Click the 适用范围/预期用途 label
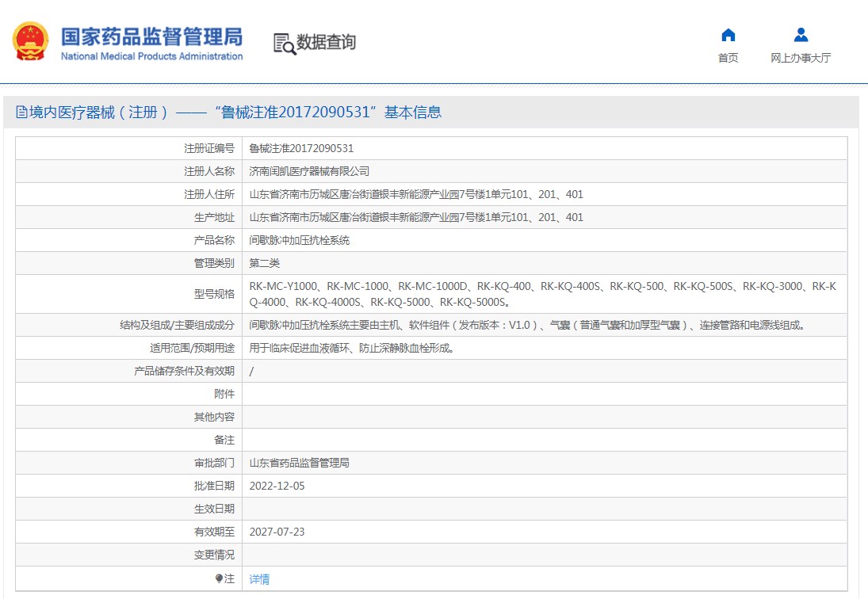868x599 pixels. coord(192,348)
